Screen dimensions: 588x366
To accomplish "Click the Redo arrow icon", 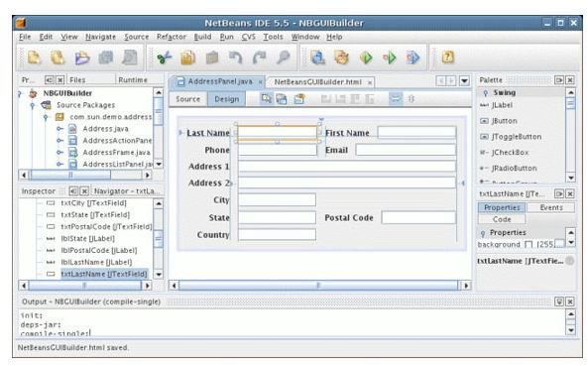I will pos(259,58).
